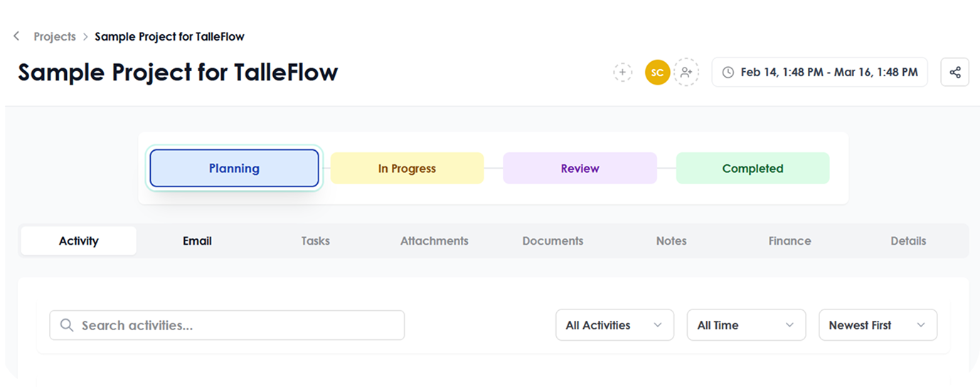
Task: Expand the Newest First sort dropdown
Action: coord(878,325)
